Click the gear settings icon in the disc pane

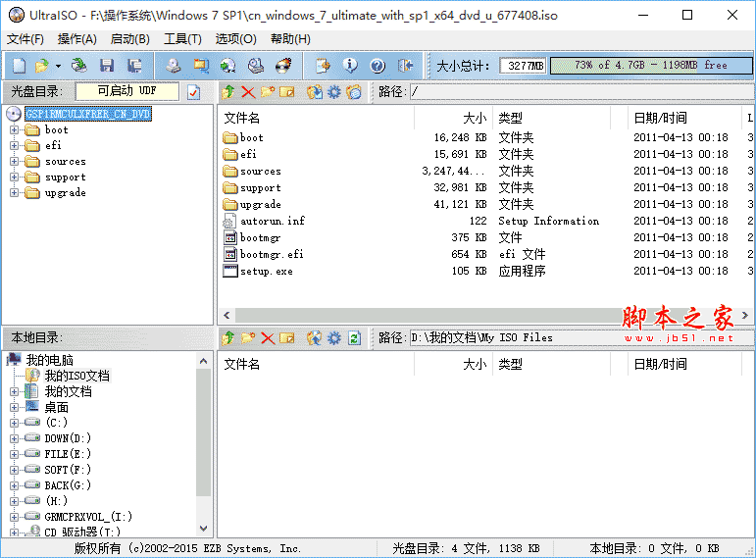tap(334, 91)
